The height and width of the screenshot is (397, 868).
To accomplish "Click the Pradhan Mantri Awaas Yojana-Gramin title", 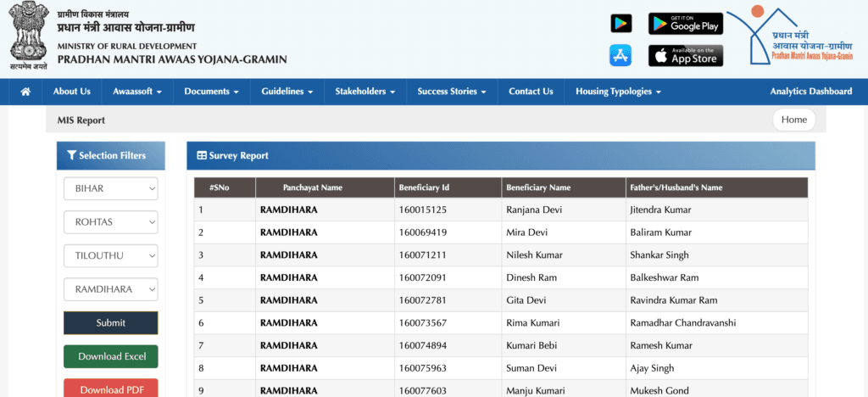I will [172, 59].
